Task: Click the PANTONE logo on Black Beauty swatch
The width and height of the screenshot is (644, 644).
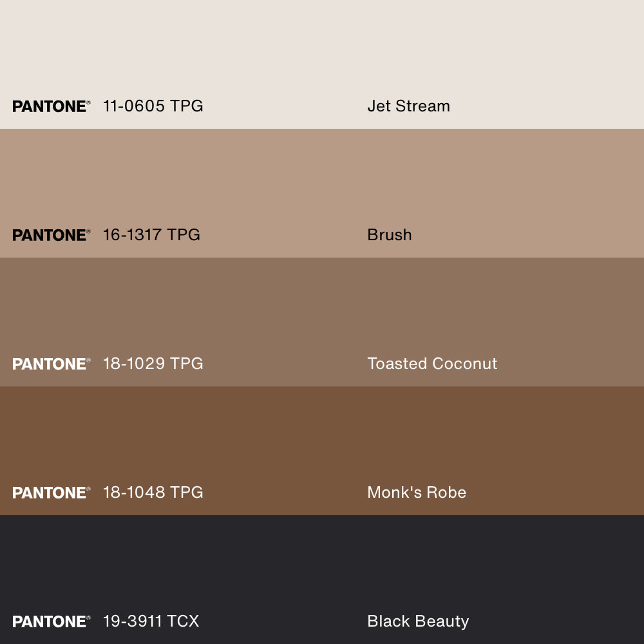Action: [x=51, y=621]
